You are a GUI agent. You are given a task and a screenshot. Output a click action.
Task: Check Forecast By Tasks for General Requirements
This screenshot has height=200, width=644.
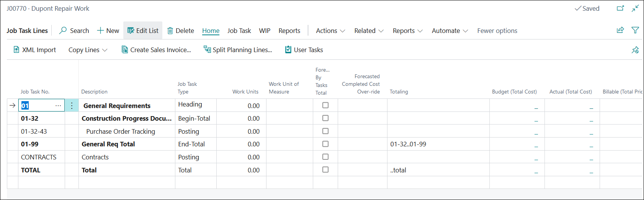[x=325, y=105]
